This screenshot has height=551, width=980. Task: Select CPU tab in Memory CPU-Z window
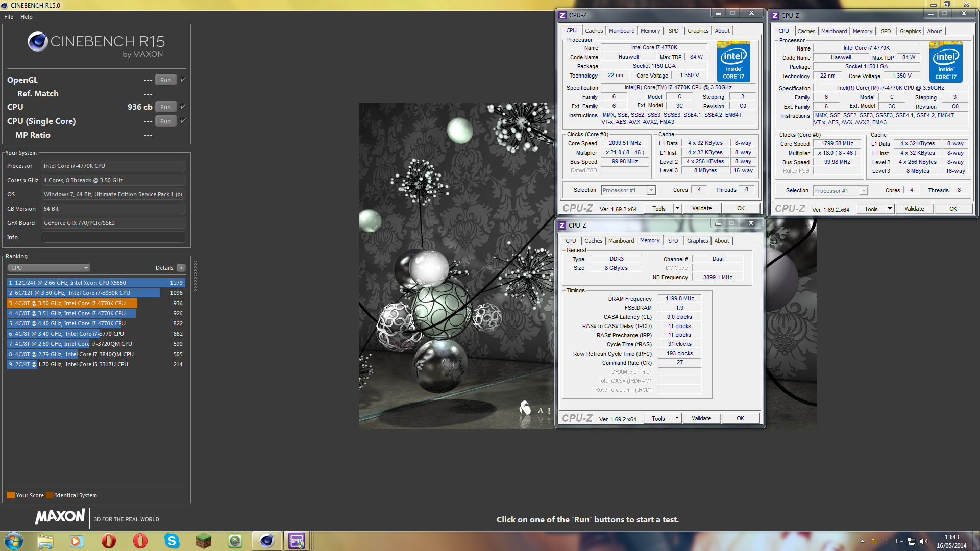point(571,241)
